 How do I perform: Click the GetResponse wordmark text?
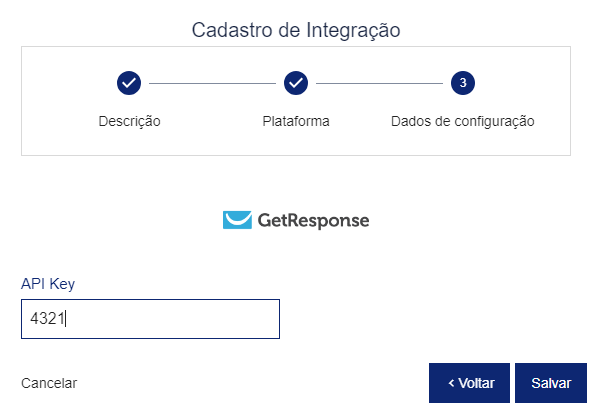click(314, 221)
